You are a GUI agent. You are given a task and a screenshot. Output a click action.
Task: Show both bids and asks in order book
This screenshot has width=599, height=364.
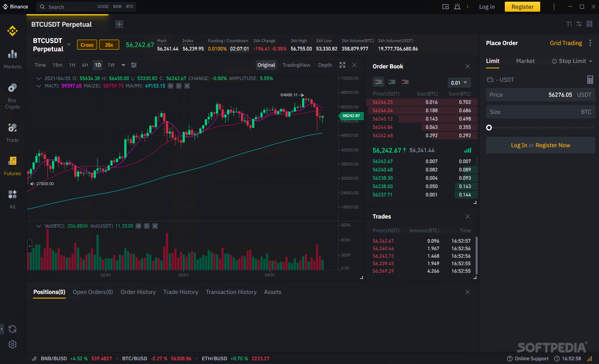[378, 82]
